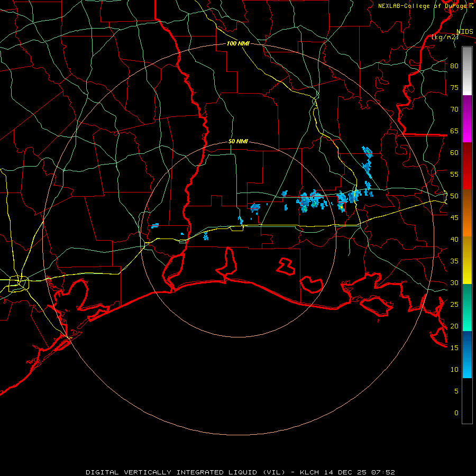Image resolution: width=476 pixels, height=476 pixels.
Task: Click the 70 value on the color scale
Action: click(454, 109)
